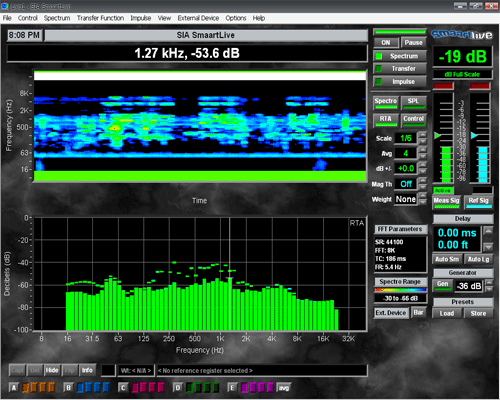This screenshot has height=400, width=500.
Task: Click the first blue register in bank B
Action: click(x=80, y=387)
